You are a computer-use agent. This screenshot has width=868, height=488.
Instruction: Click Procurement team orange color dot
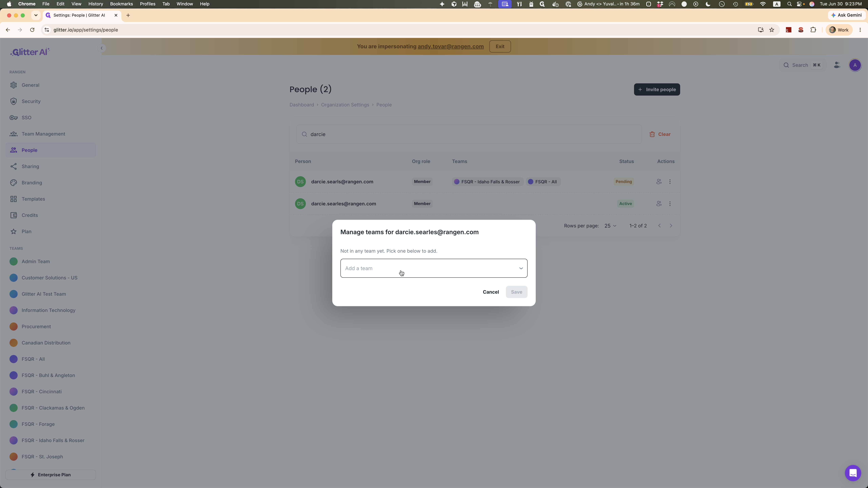coord(14,327)
